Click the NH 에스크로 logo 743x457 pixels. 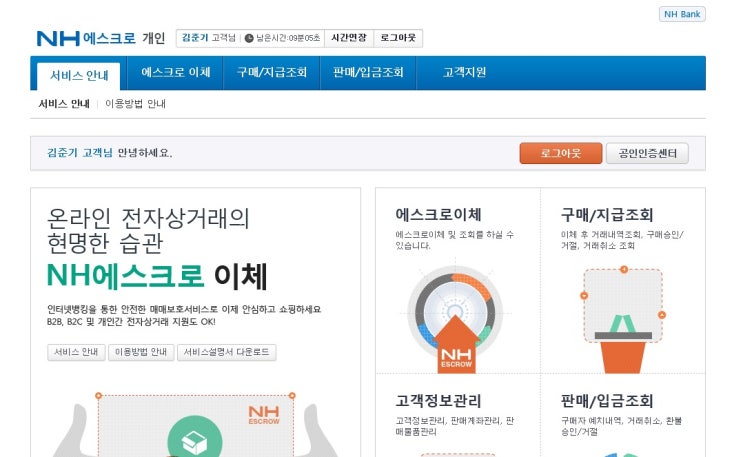86,38
